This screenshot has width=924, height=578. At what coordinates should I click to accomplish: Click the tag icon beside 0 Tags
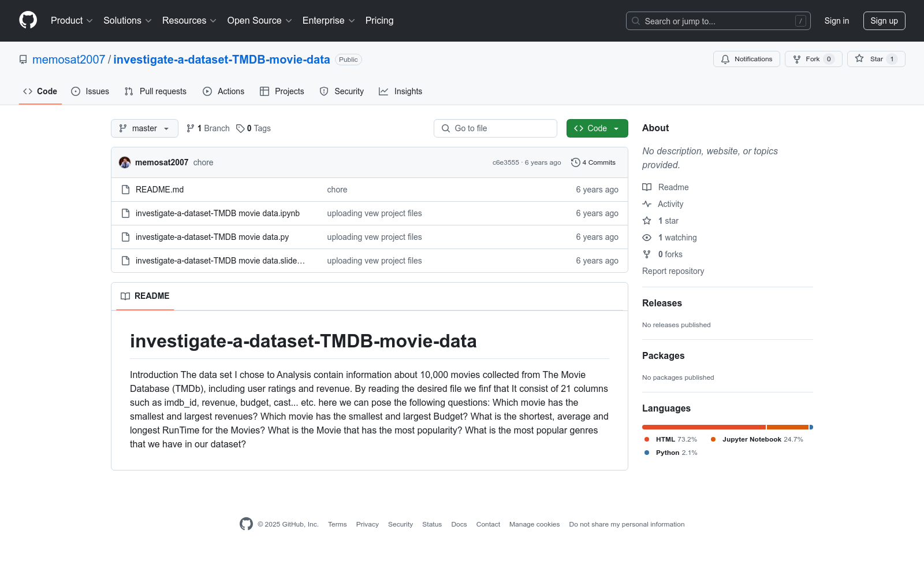[240, 128]
